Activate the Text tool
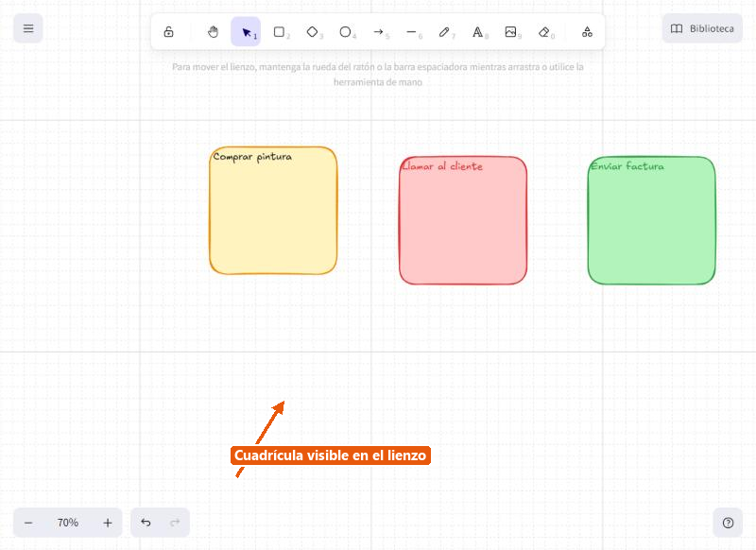Viewport: 756px width, 550px height. pos(477,32)
